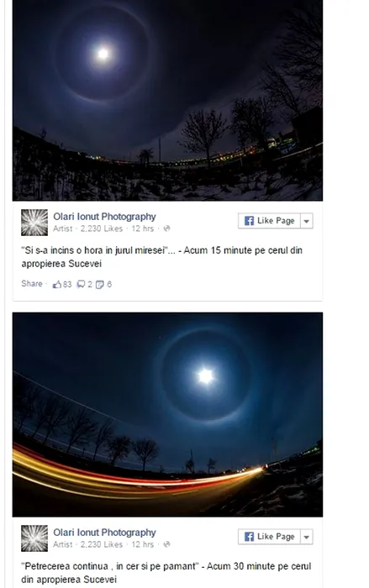Open the 12 hrs timestamp of first post
The width and height of the screenshot is (369, 588).
click(x=143, y=228)
